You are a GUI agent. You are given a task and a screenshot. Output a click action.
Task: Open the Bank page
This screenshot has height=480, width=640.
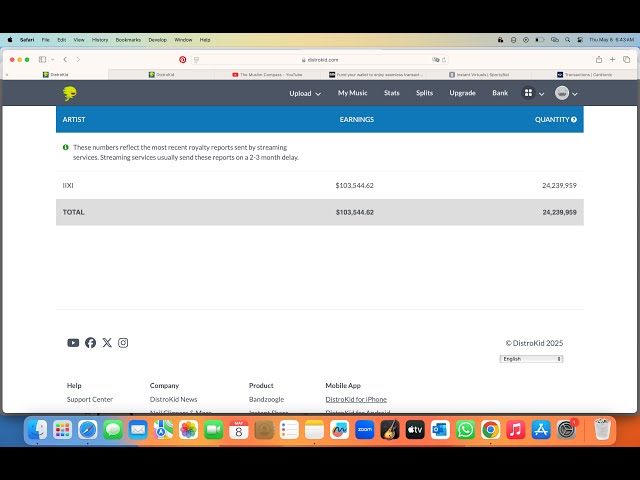click(x=500, y=93)
